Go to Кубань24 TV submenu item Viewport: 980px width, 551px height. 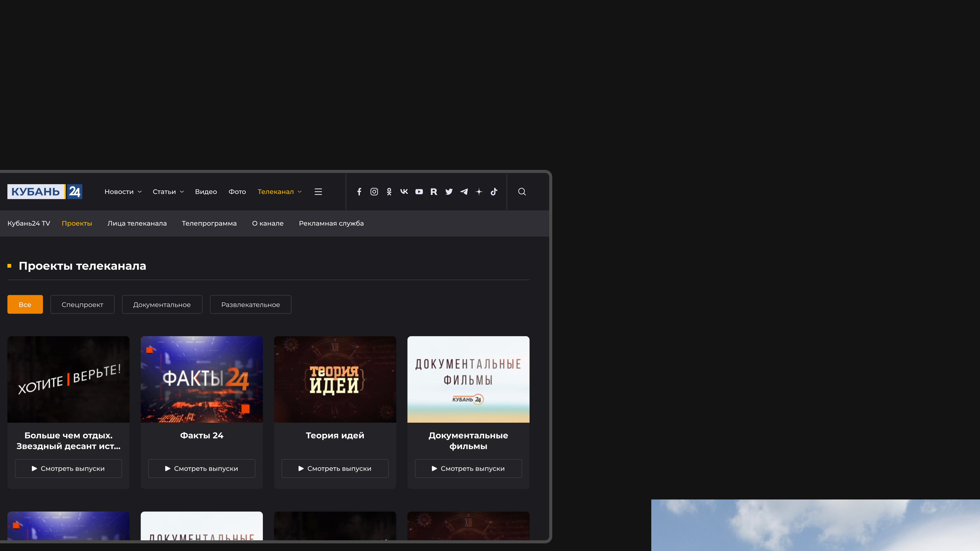29,223
